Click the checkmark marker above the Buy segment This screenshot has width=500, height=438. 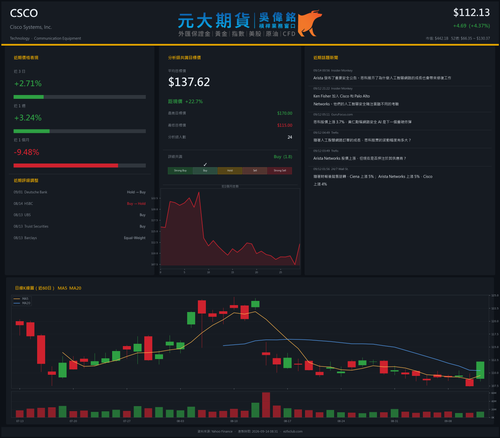(x=205, y=164)
